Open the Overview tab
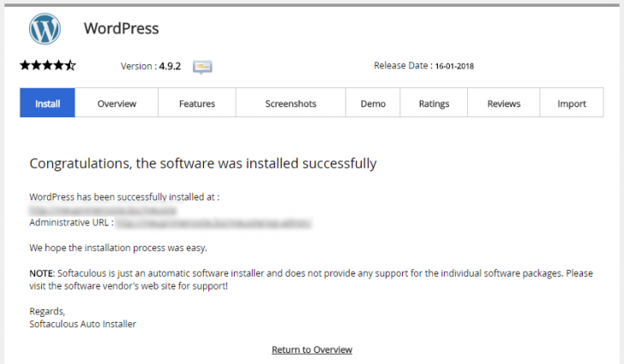The width and height of the screenshot is (624, 364). pyautogui.click(x=117, y=104)
